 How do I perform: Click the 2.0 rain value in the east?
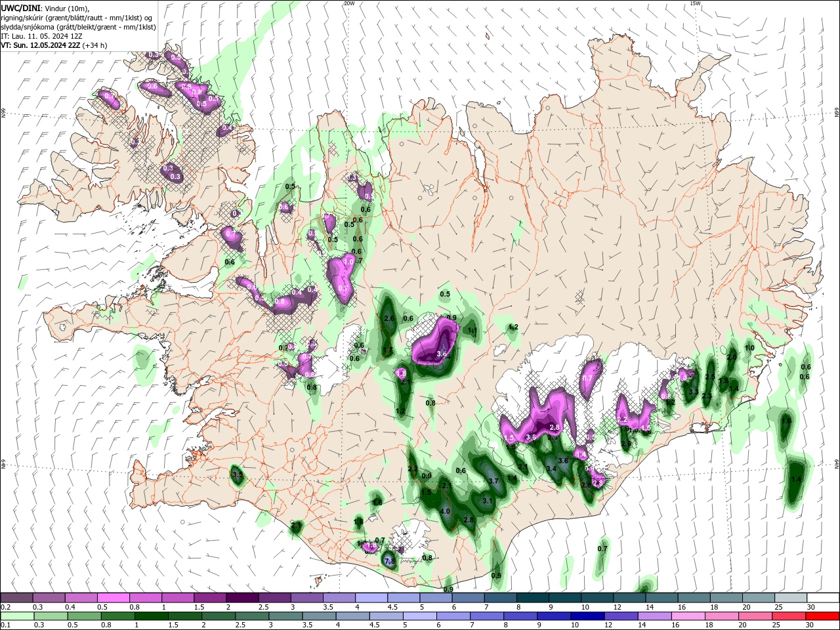click(x=732, y=357)
